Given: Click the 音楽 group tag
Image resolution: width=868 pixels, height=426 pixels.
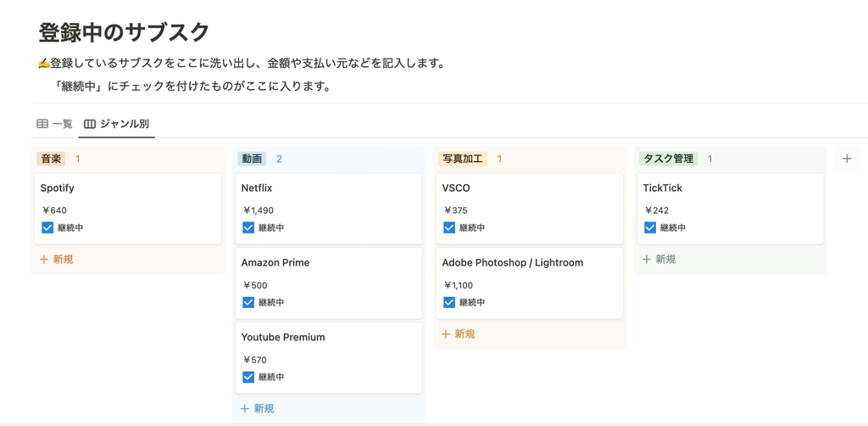Looking at the screenshot, I should click(51, 159).
